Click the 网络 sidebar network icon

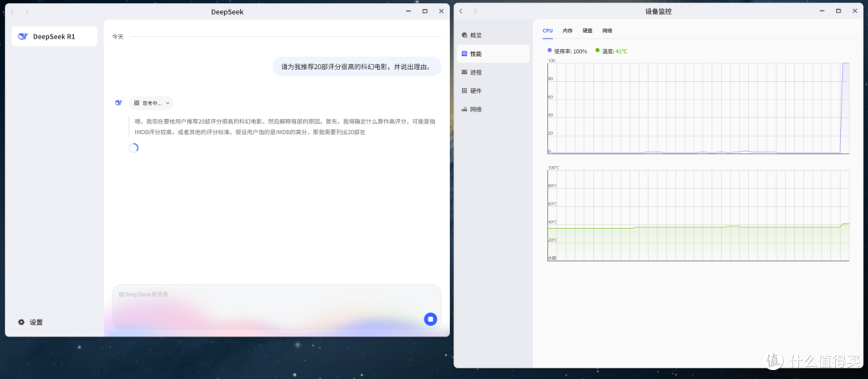pos(464,109)
